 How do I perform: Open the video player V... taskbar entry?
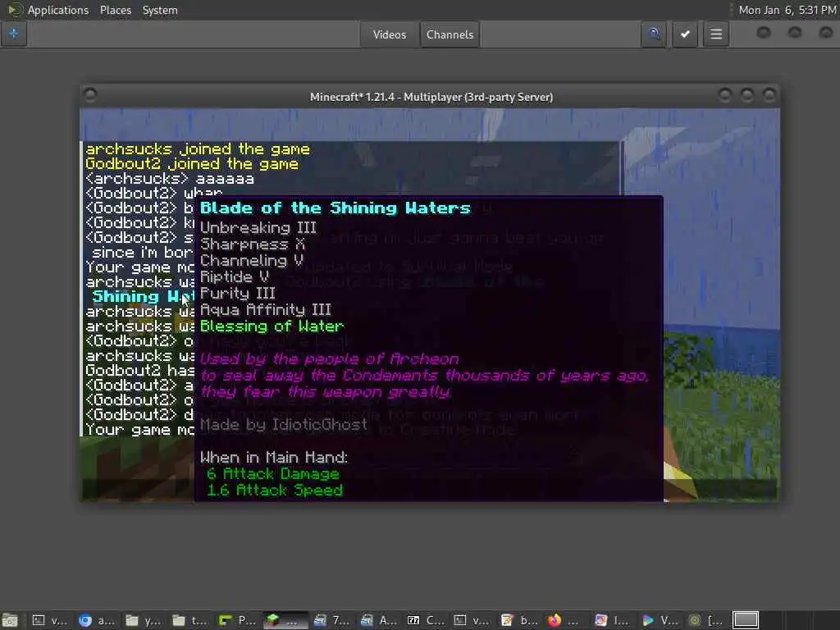(x=659, y=620)
